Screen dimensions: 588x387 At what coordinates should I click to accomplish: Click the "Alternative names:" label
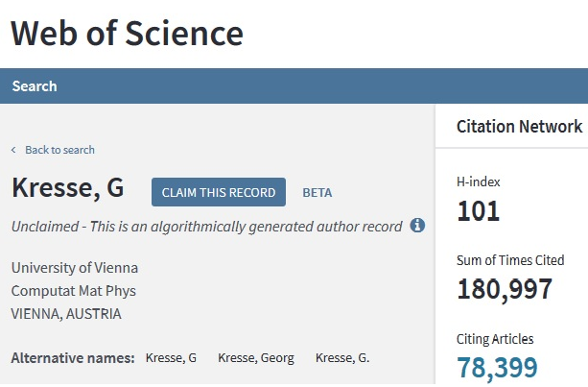(73, 358)
